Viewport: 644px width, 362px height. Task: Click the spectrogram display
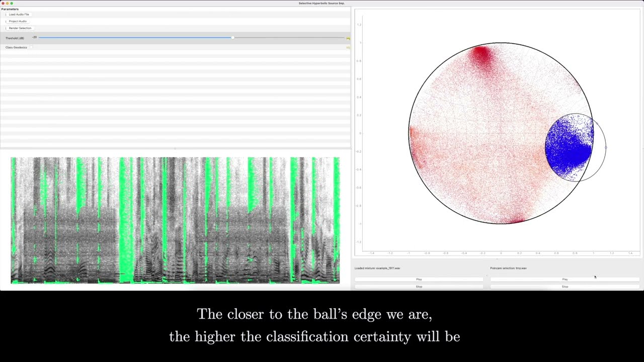tap(175, 220)
